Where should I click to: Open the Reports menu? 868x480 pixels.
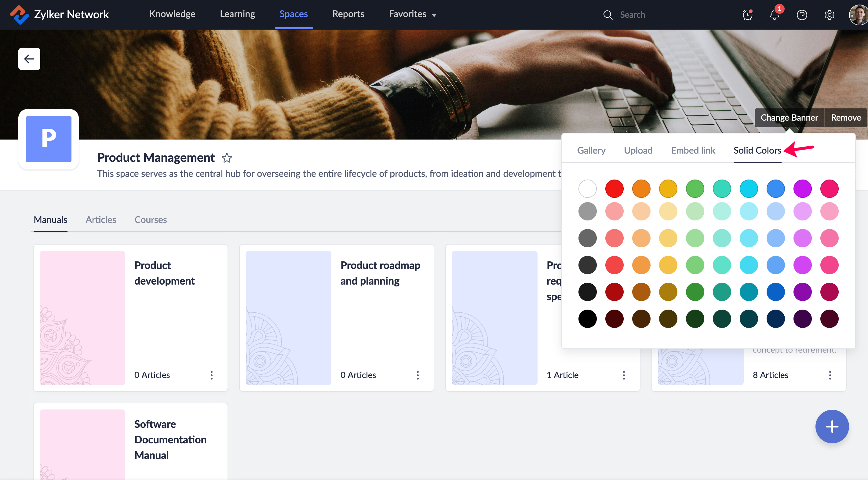348,14
